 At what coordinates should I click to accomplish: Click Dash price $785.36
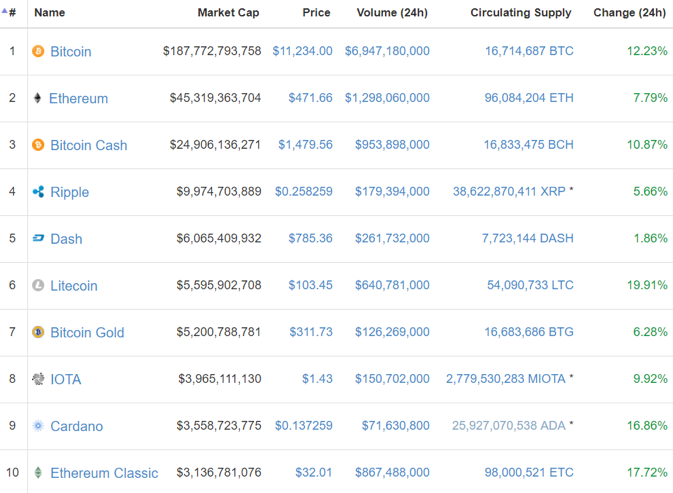(x=310, y=238)
